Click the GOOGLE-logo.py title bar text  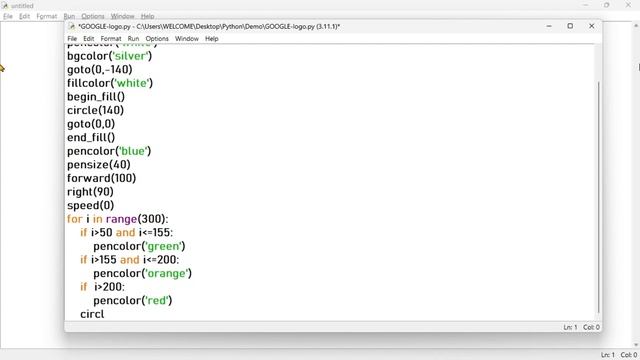[209, 27]
